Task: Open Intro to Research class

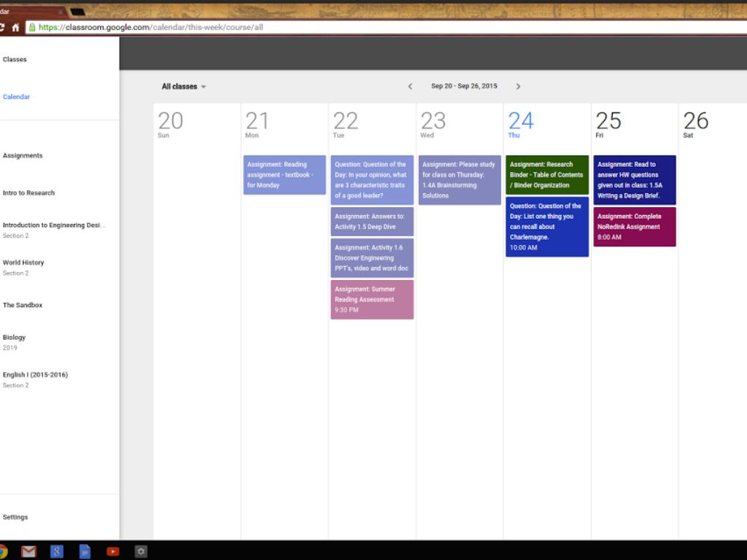Action: point(28,193)
